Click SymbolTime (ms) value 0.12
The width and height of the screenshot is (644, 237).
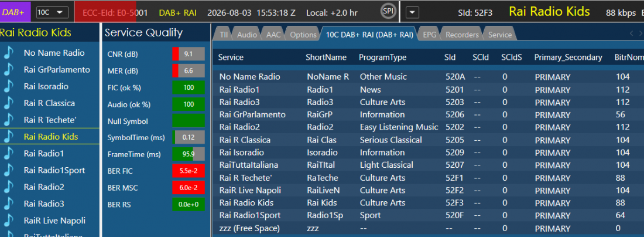189,137
